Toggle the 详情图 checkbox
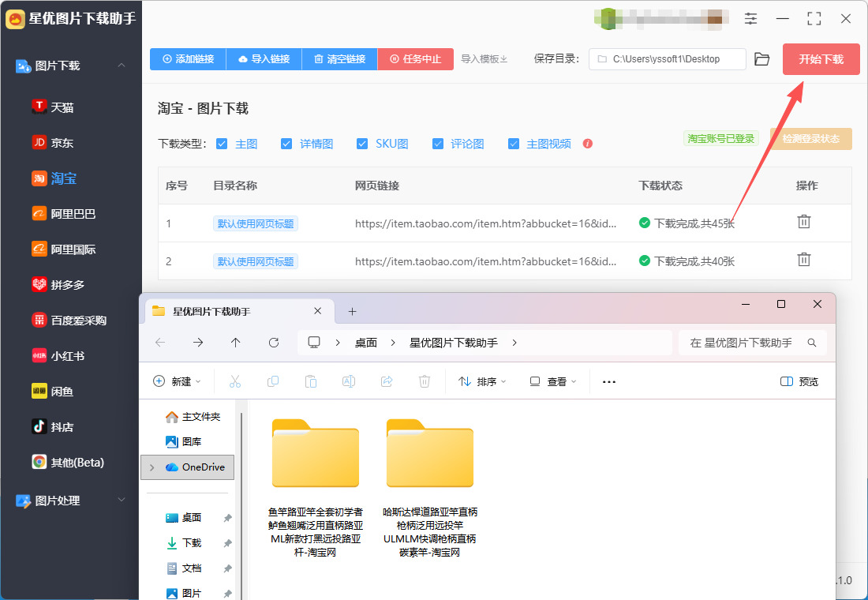 (286, 144)
